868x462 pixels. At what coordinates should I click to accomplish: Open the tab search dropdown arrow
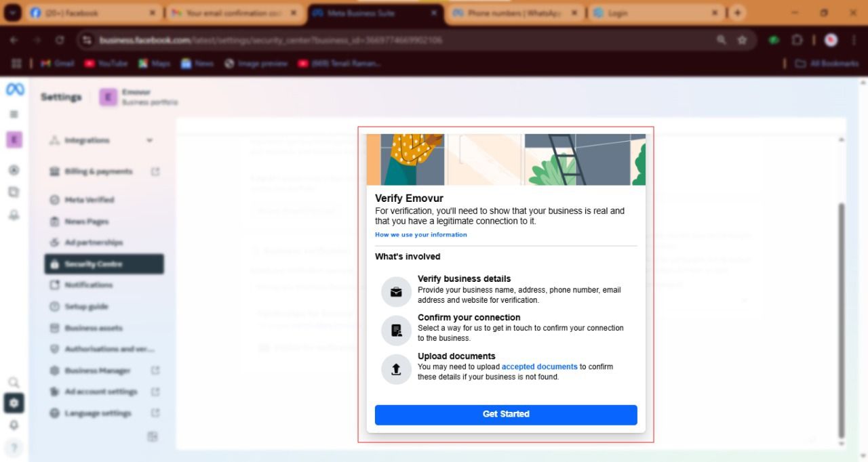click(13, 13)
